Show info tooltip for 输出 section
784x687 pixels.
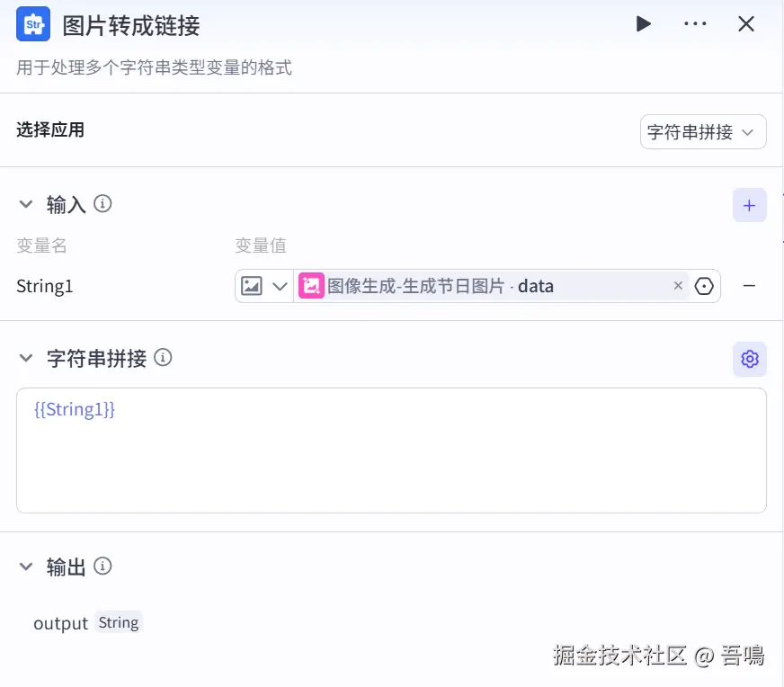(102, 566)
